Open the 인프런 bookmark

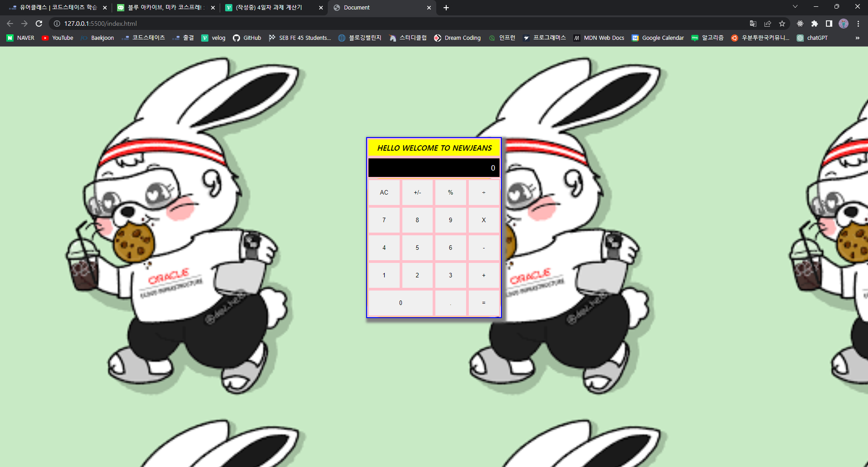point(502,38)
